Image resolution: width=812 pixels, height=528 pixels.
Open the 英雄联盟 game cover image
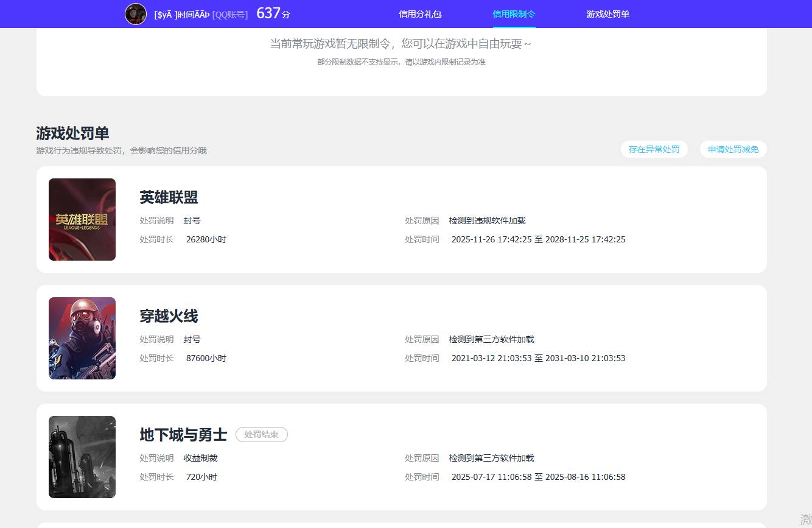pos(82,219)
